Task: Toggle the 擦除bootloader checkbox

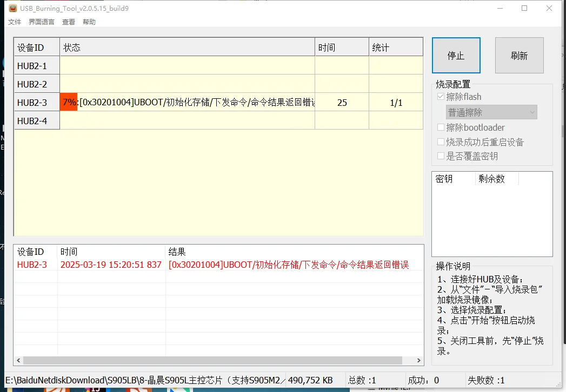Action: click(x=441, y=127)
